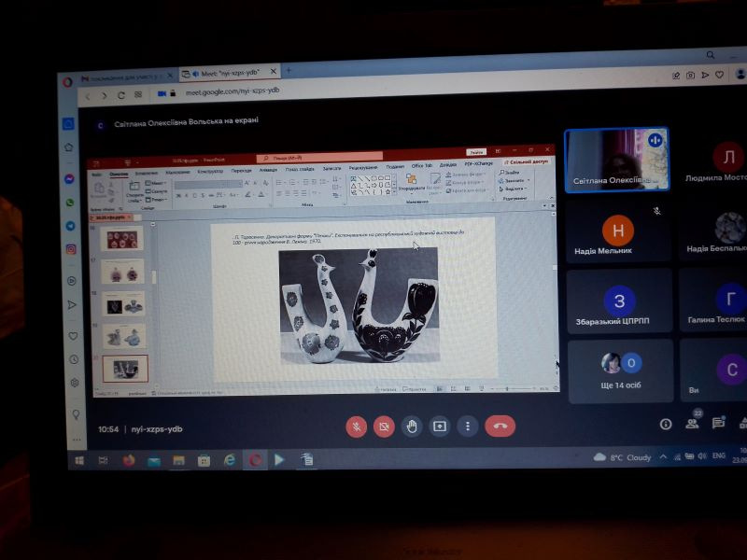Open the Mail app on the taskbar

pos(154,461)
